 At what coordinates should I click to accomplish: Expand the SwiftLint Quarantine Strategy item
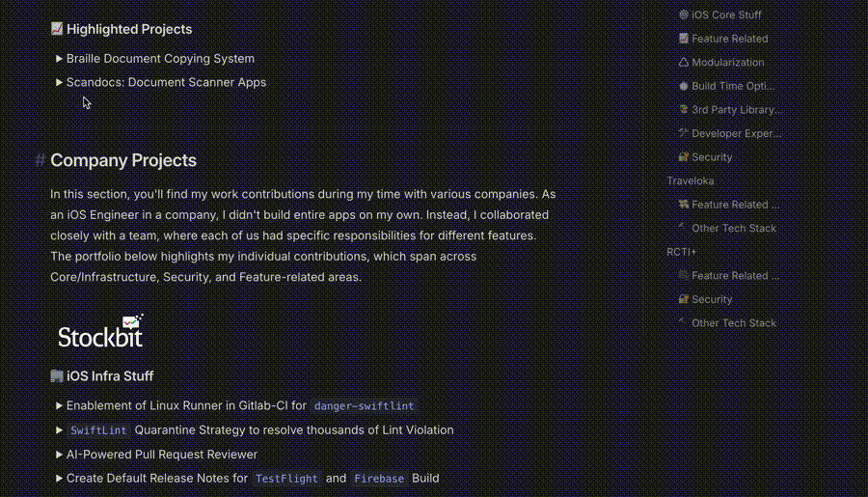click(60, 430)
